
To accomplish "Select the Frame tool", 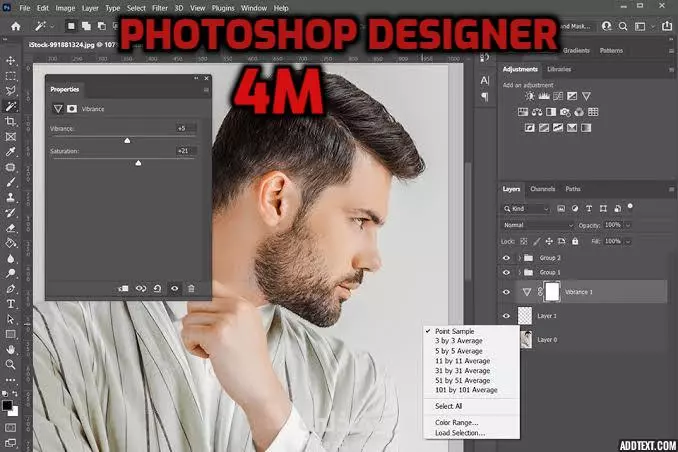I will point(10,137).
